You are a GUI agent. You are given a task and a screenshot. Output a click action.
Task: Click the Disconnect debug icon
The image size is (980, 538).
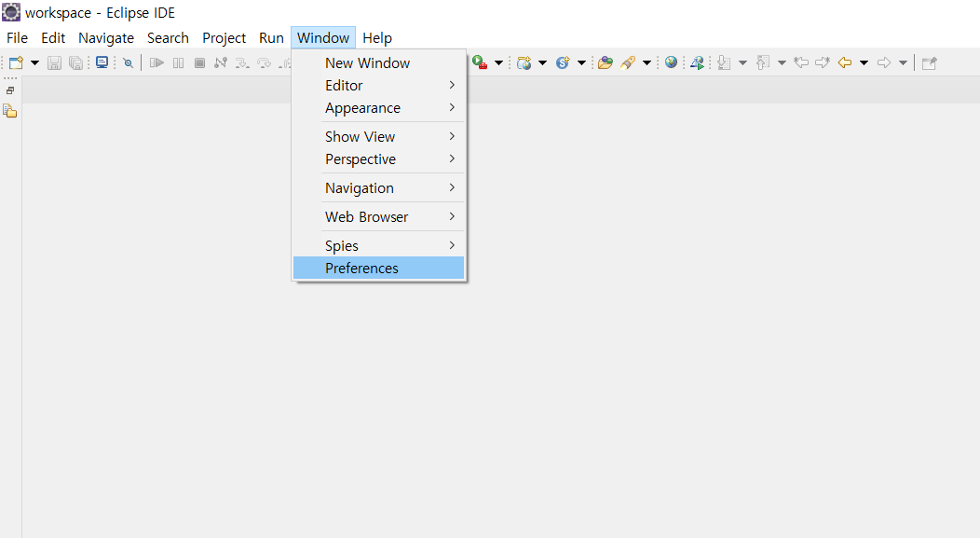[x=221, y=62]
